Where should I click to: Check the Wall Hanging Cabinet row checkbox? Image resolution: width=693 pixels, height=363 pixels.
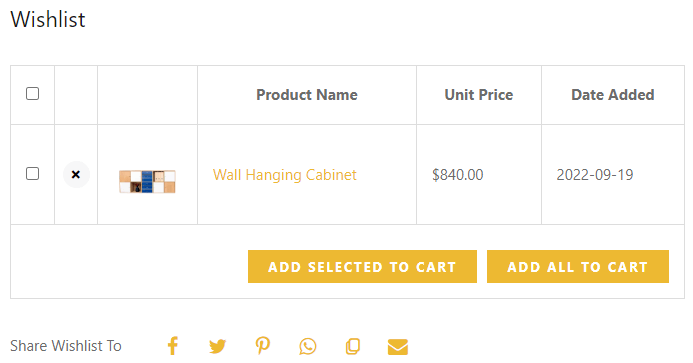(x=32, y=173)
